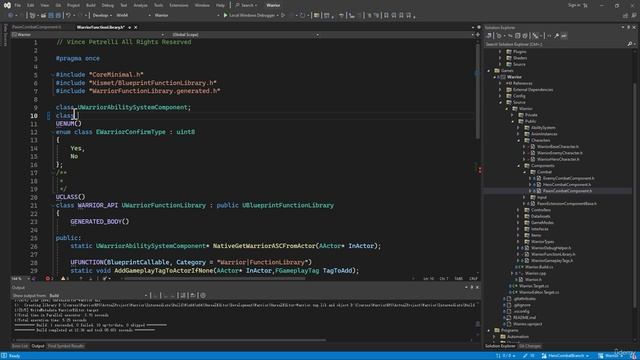Close the WarriorFunctionLibrary.h tab
This screenshot has height=360, width=640.
136,27
